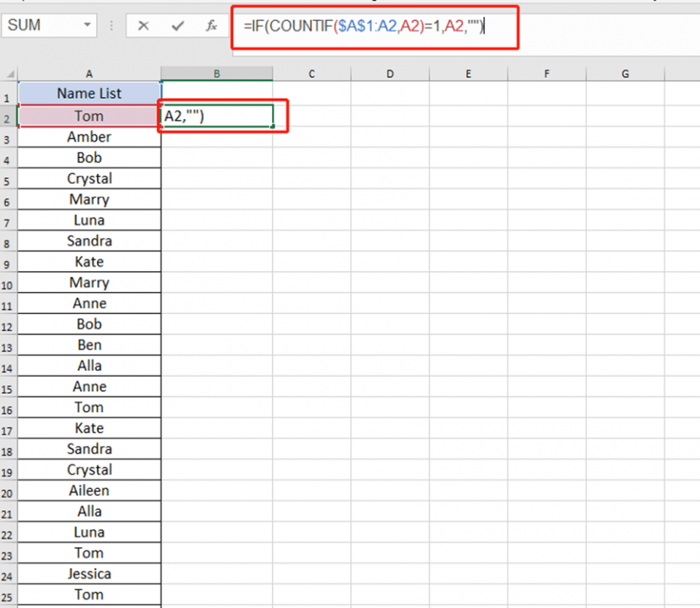Select row 10 header
This screenshot has width=700, height=608.
(x=7, y=282)
